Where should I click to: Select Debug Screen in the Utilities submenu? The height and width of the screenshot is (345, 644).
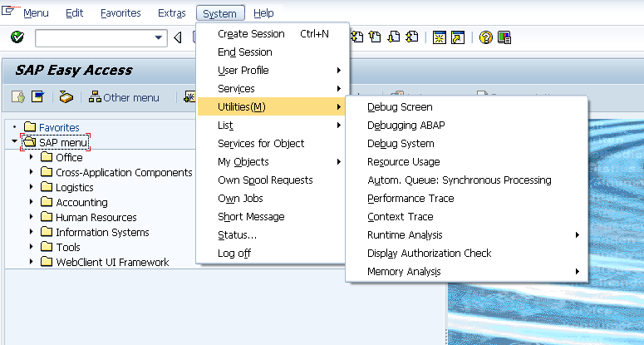466,106
